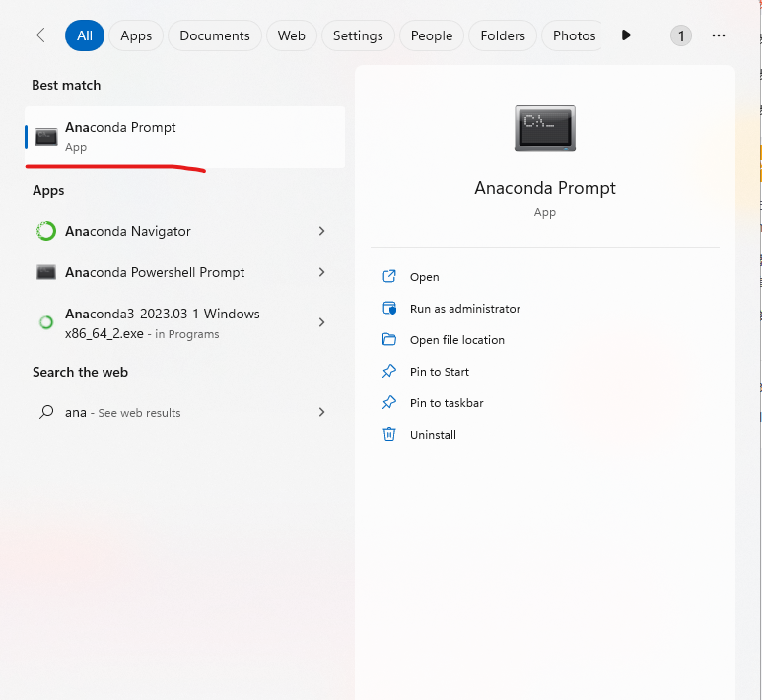The image size is (762, 700).
Task: Click the Run as administrator shield icon
Action: (x=389, y=309)
